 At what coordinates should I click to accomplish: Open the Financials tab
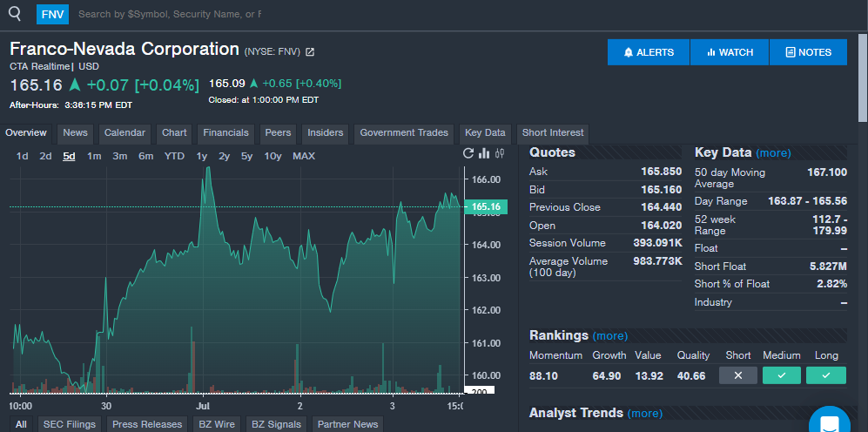pos(225,133)
